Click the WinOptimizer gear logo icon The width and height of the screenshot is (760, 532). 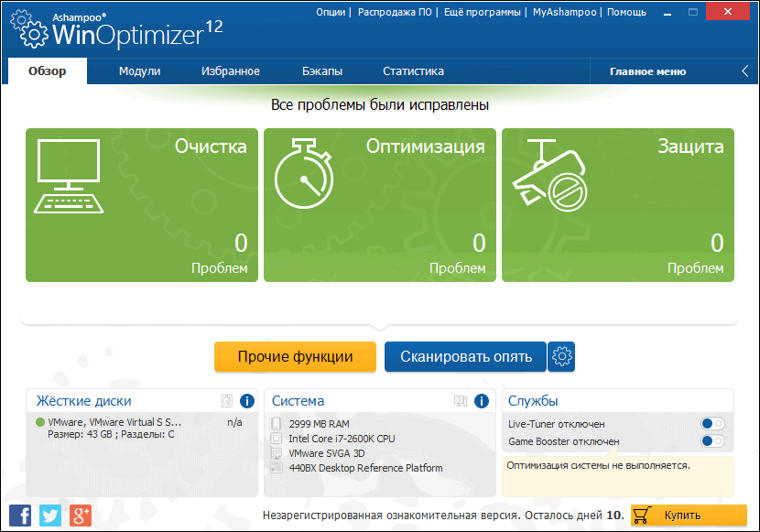click(28, 29)
